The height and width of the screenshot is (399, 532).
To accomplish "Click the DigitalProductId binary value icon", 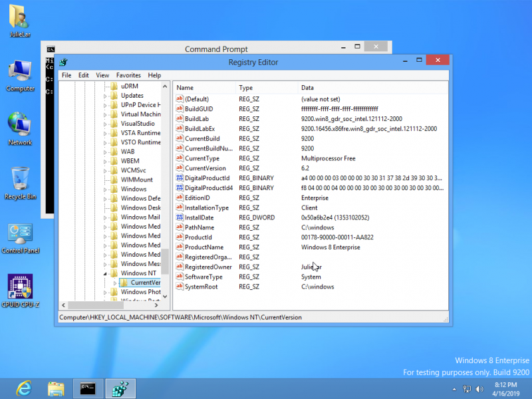I will coord(180,178).
